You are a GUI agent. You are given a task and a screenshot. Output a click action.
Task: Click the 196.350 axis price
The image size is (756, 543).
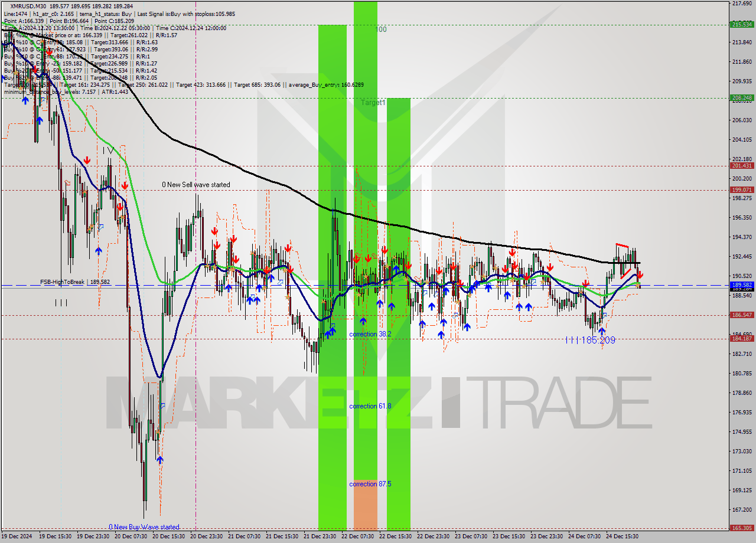tap(742, 218)
